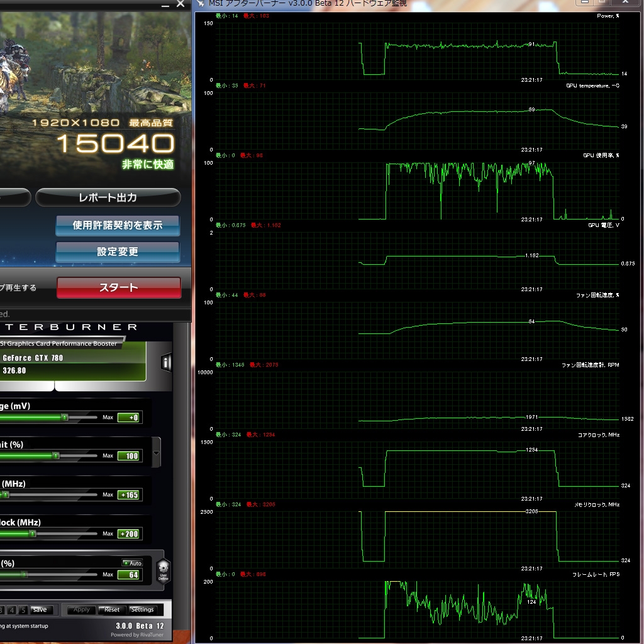644x644 pixels.
Task: Click '最大 : 71' on the temperature graph
Action: click(254, 86)
